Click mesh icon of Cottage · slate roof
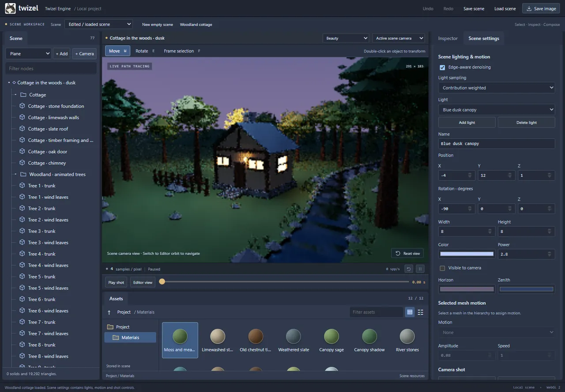Screen dimensions: 565x392 tap(22, 129)
